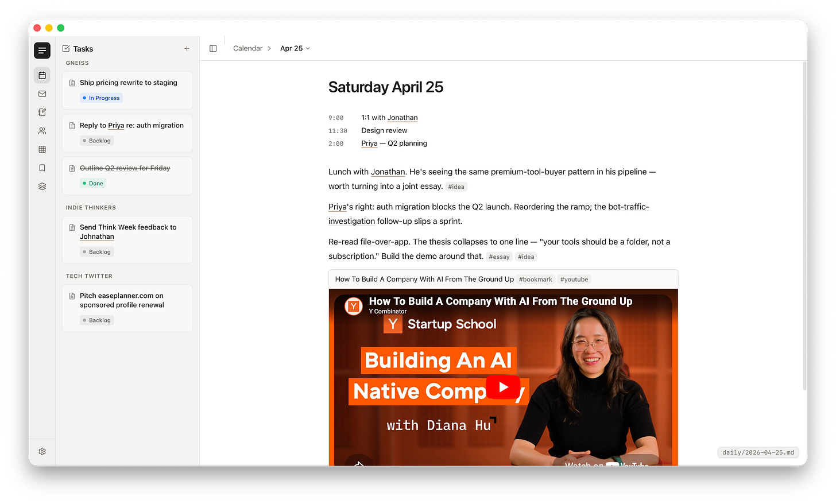Click Priya link in auth migration task
Image resolution: width=836 pixels, height=504 pixels.
[x=116, y=126]
